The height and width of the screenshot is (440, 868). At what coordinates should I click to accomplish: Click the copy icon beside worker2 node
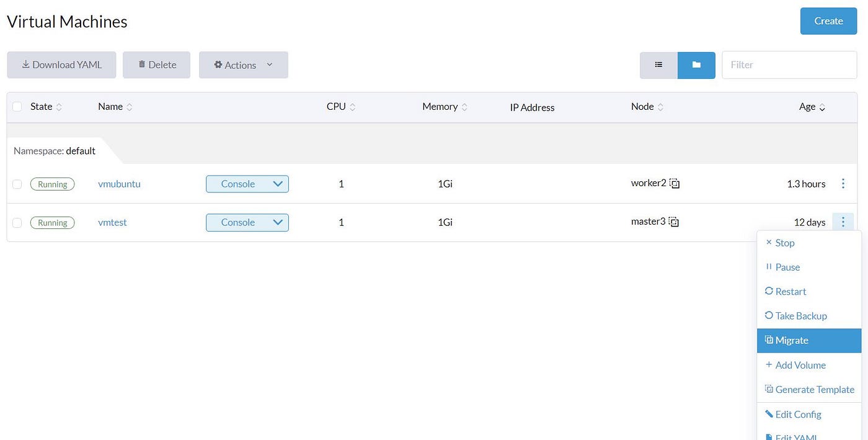675,183
